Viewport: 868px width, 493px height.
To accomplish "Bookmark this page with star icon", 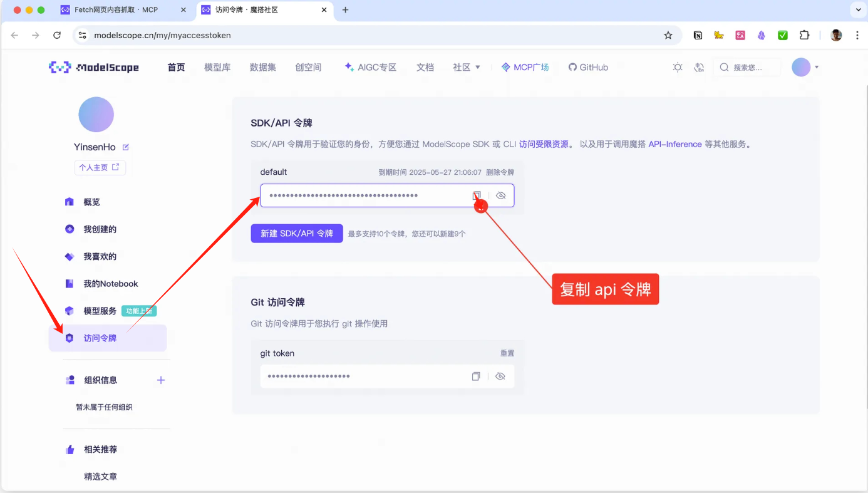I will [668, 35].
